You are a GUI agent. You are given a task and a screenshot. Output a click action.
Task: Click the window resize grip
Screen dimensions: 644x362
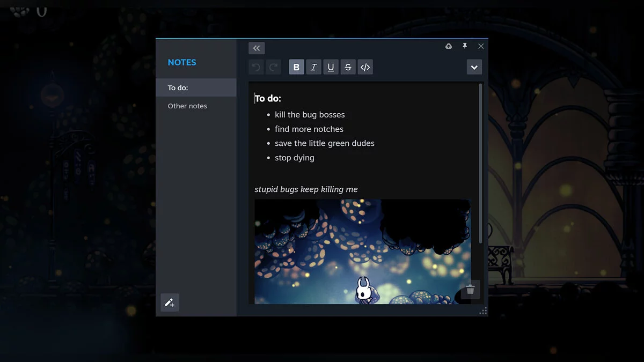point(483,311)
